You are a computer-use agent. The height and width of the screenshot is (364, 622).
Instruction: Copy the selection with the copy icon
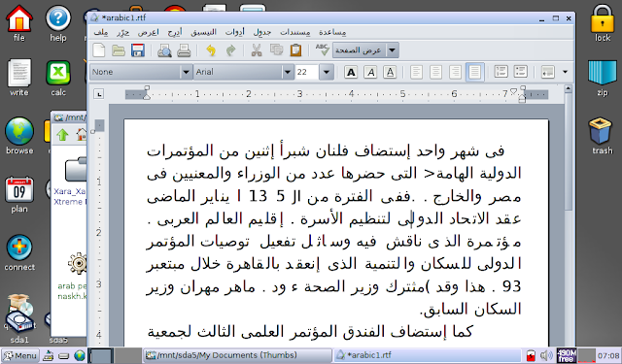[276, 50]
